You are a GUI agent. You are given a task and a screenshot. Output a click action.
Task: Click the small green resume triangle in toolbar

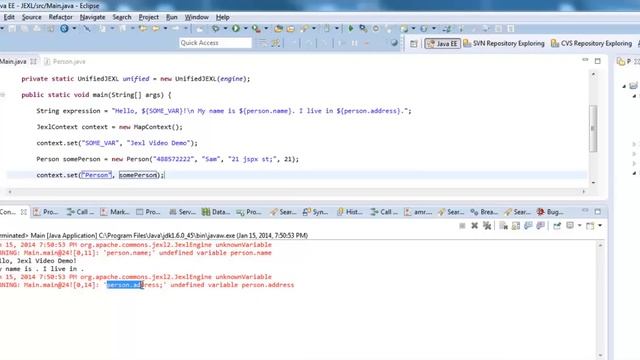[x=351, y=29]
